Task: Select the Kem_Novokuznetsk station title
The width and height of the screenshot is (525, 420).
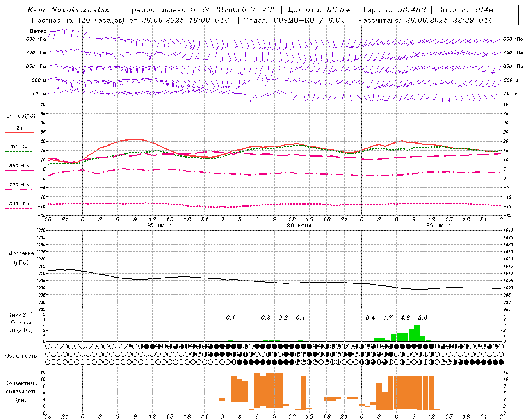Action: click(x=68, y=10)
